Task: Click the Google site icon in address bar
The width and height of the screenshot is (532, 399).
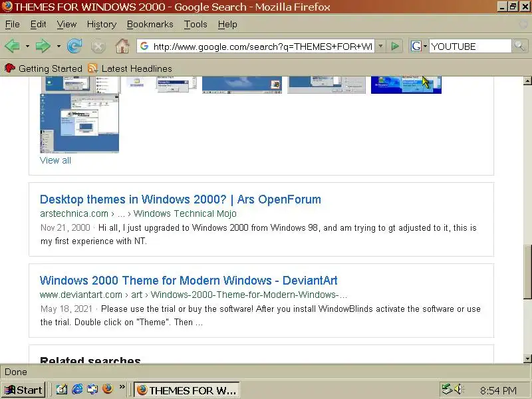Action: 144,46
